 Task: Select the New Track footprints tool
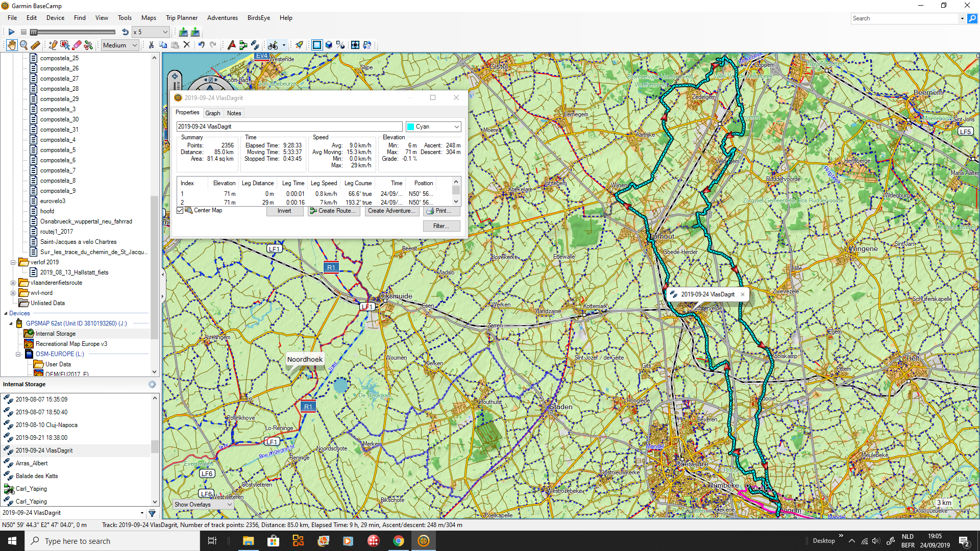tap(255, 45)
